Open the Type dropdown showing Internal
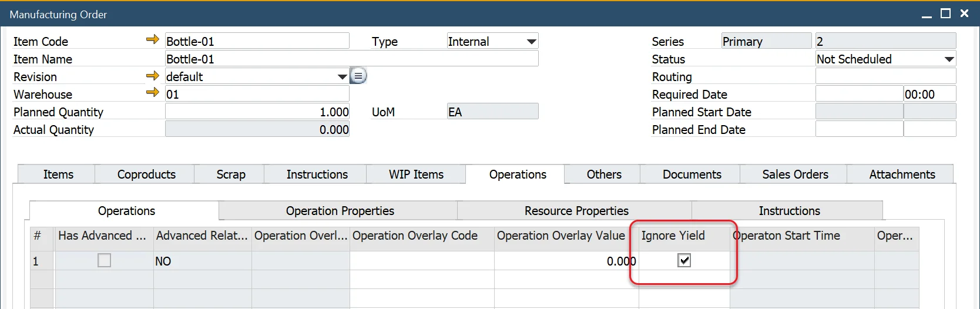This screenshot has height=309, width=980. tap(531, 42)
